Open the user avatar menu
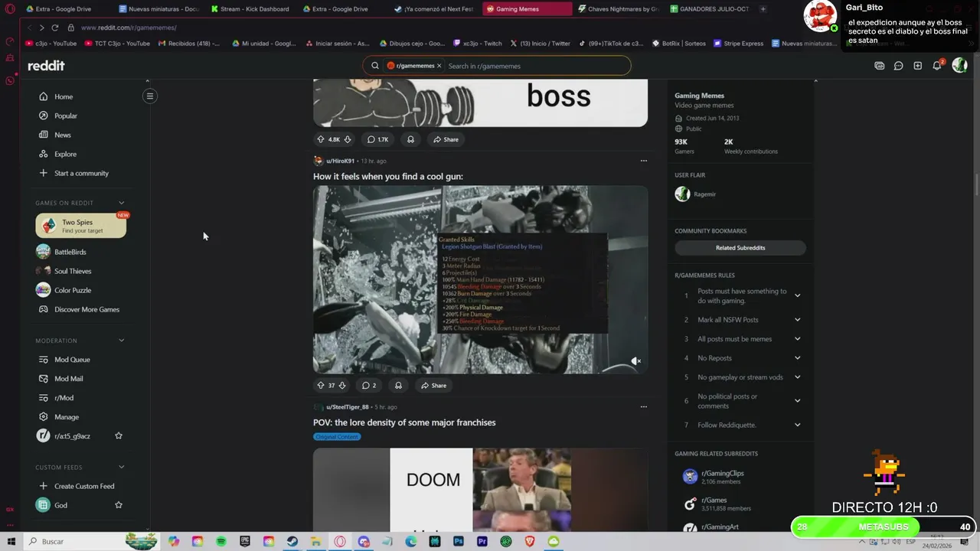The height and width of the screenshot is (551, 980). [959, 66]
